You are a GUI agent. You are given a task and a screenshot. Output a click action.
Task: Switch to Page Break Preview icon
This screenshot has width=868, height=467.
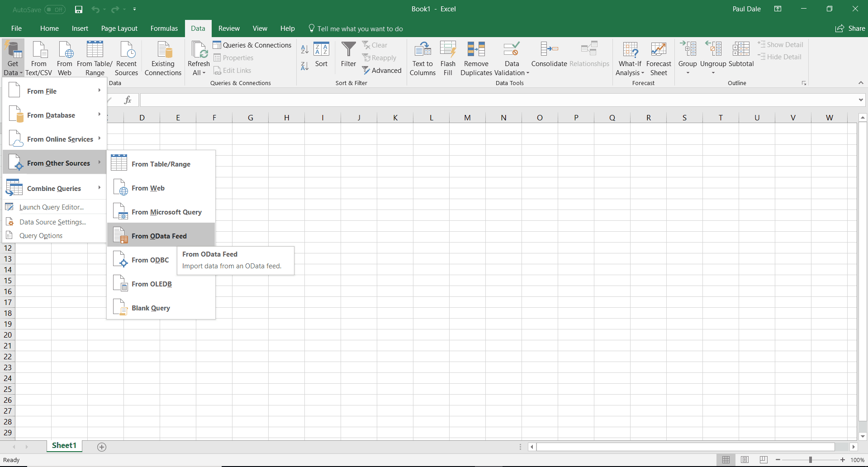pos(764,460)
